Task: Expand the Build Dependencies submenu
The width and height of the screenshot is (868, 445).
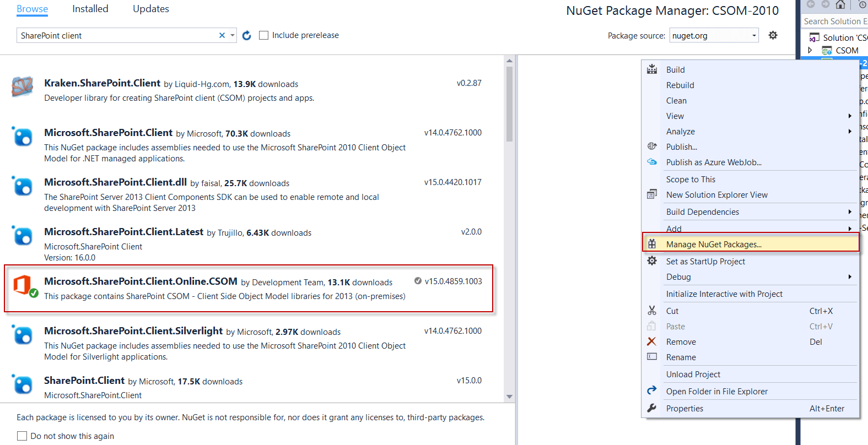Action: 850,211
